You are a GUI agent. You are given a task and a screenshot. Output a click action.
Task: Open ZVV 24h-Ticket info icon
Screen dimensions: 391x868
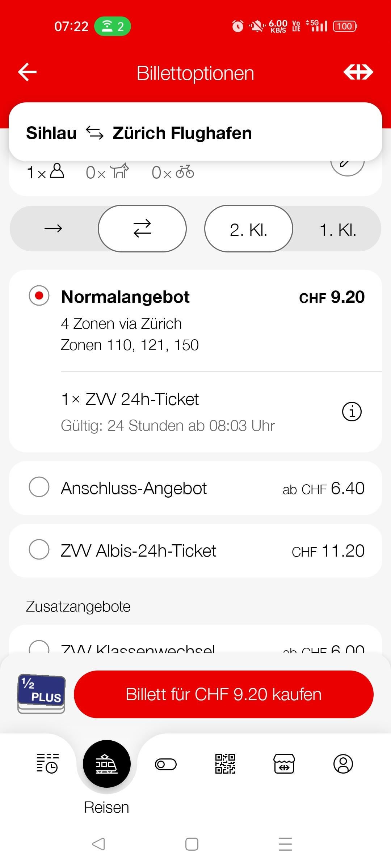[352, 412]
